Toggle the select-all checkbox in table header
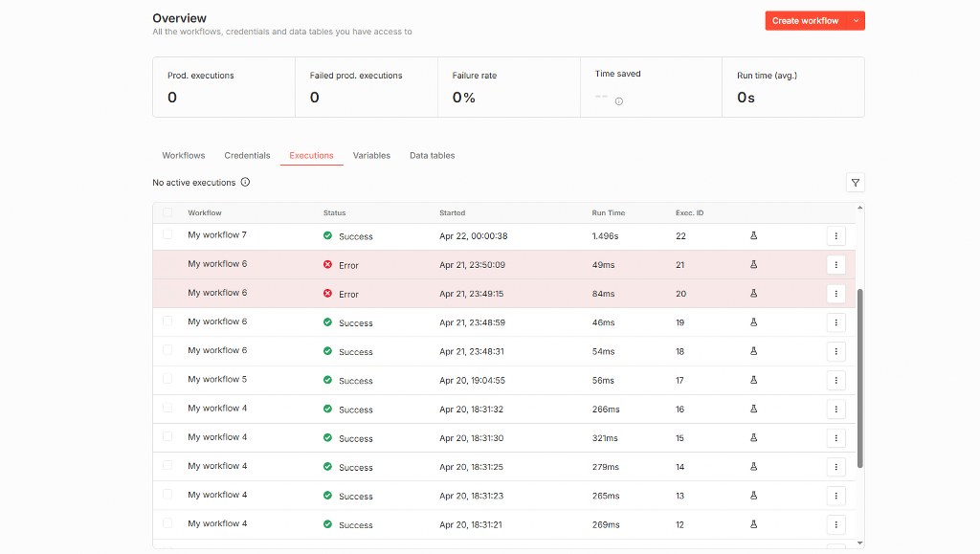 [167, 212]
